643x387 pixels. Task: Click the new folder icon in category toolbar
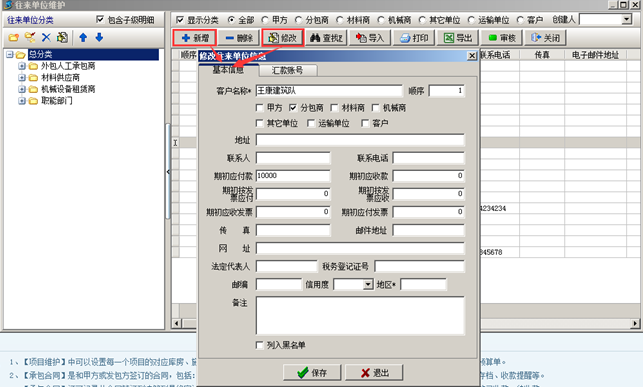tap(14, 38)
